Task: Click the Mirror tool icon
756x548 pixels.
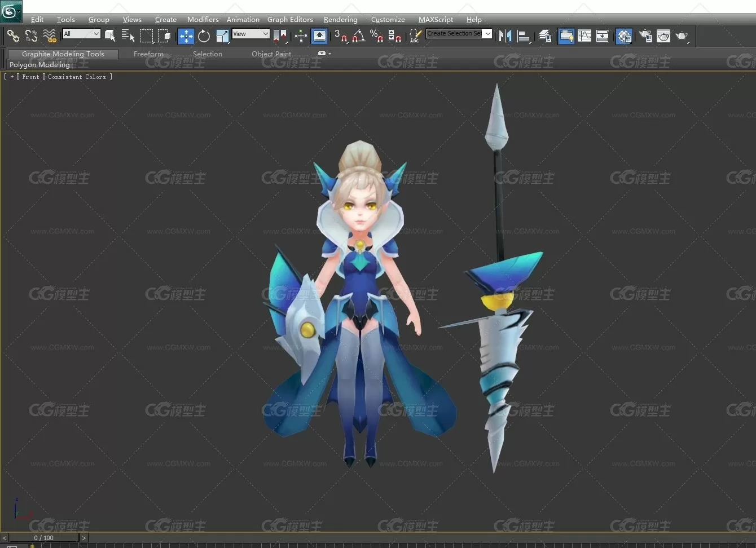Action: tap(505, 36)
